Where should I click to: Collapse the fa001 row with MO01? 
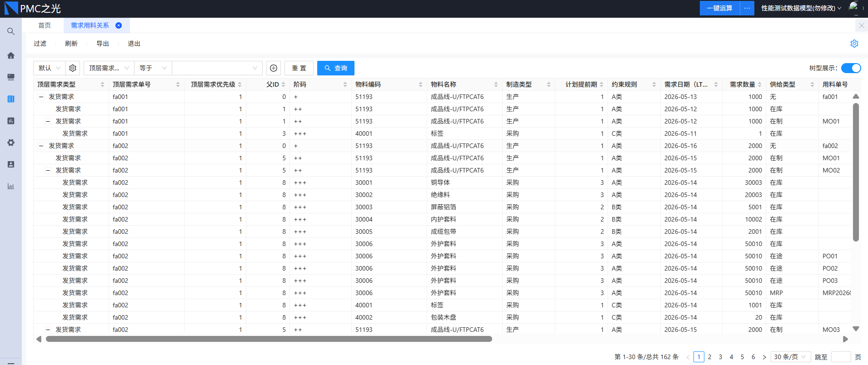(x=48, y=121)
